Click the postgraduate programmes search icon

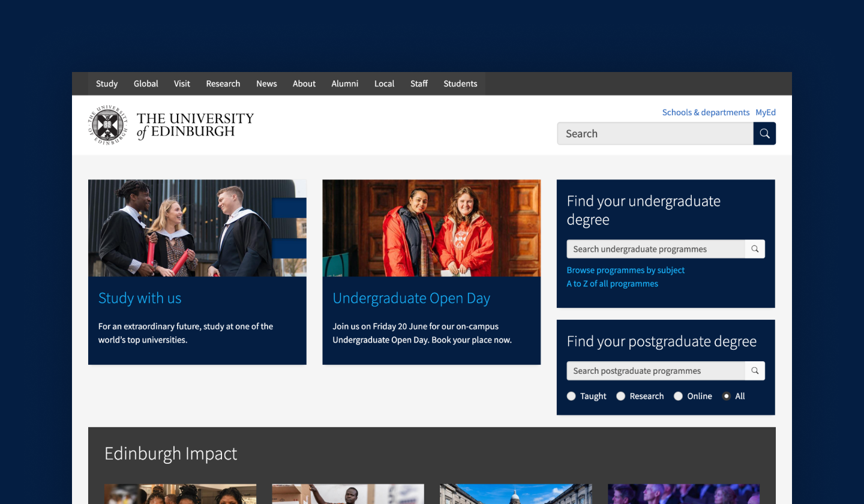tap(755, 370)
